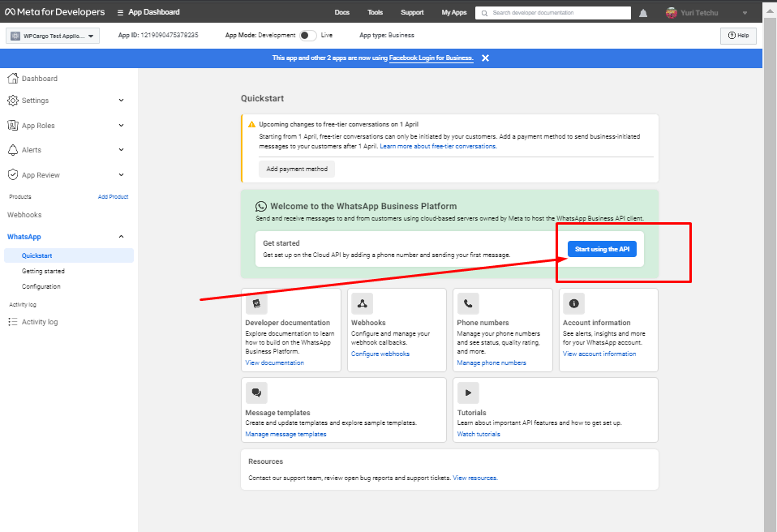Open My Apps in top navigation
This screenshot has width=777, height=532.
(453, 13)
